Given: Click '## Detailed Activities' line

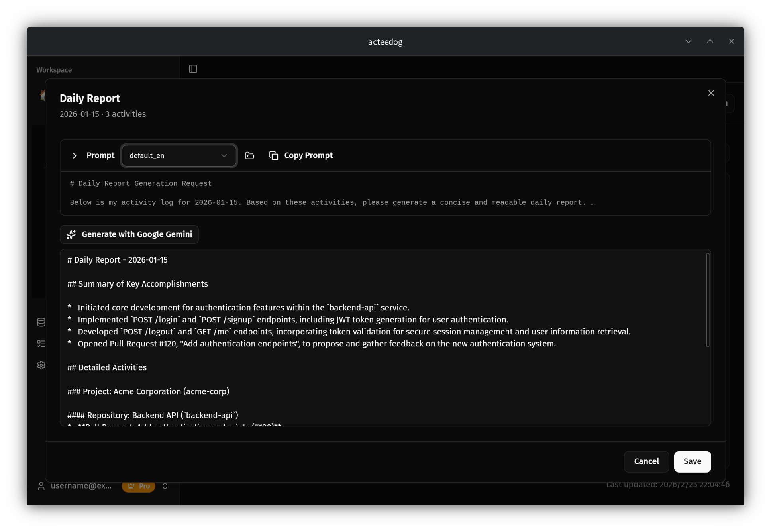Looking at the screenshot, I should pyautogui.click(x=107, y=367).
